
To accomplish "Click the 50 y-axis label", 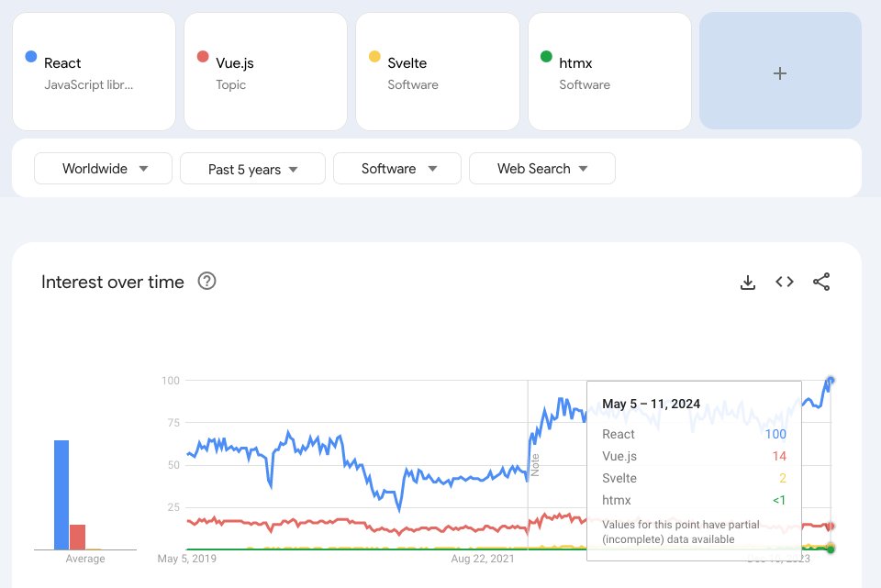I will [173, 465].
